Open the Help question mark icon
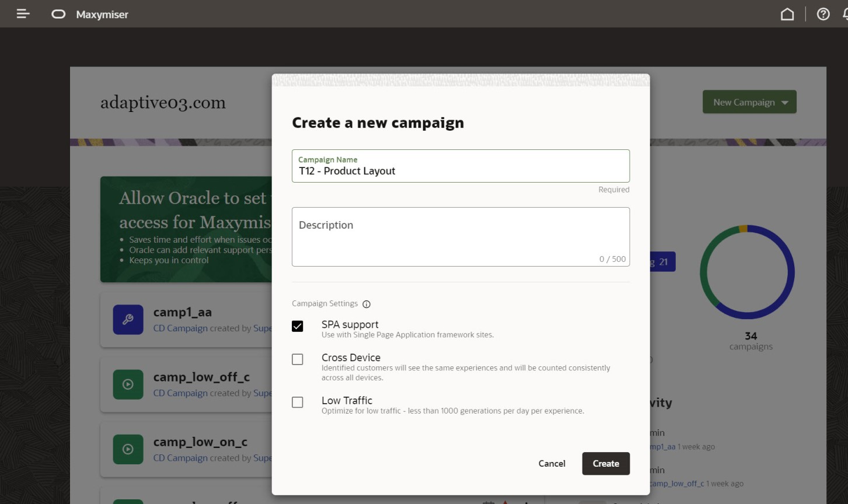848x504 pixels. 823,14
